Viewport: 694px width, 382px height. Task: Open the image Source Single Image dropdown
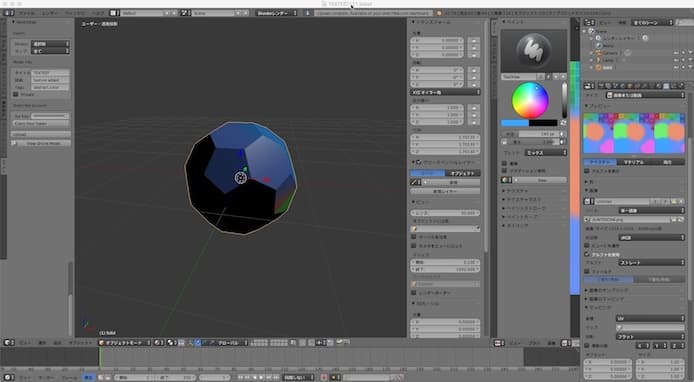click(x=652, y=210)
